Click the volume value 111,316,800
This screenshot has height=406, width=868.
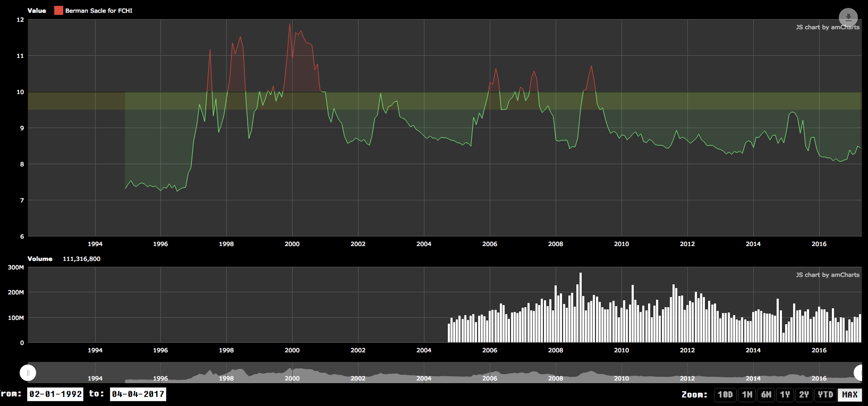pos(81,259)
